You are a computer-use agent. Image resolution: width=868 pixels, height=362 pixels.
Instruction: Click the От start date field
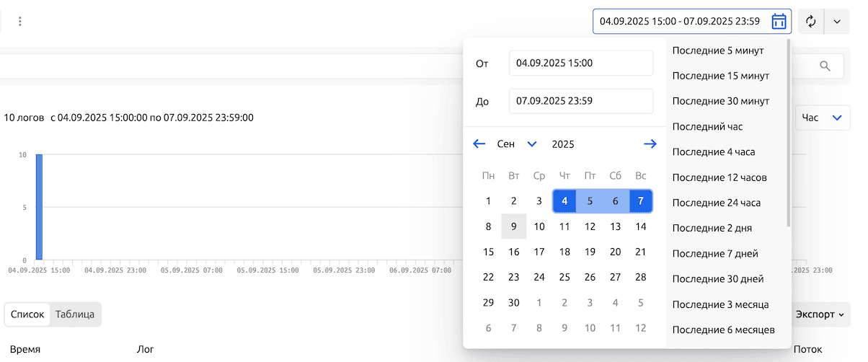tap(580, 63)
